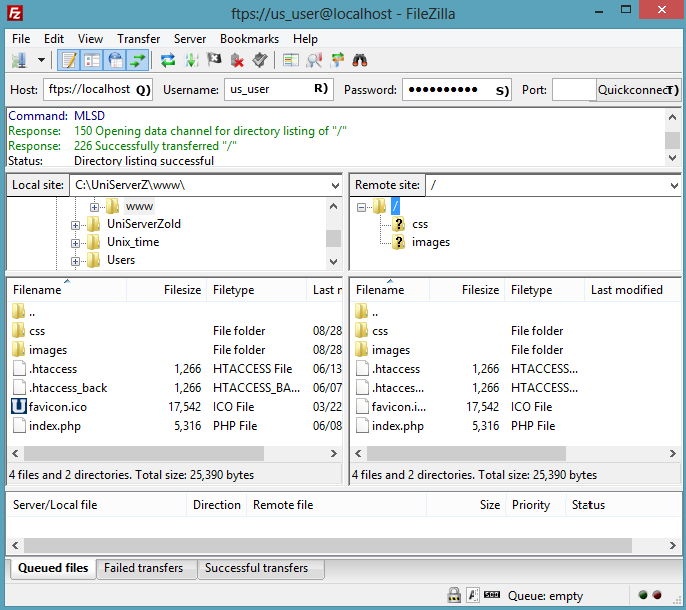Select images folder in remote tree

[x=430, y=242]
